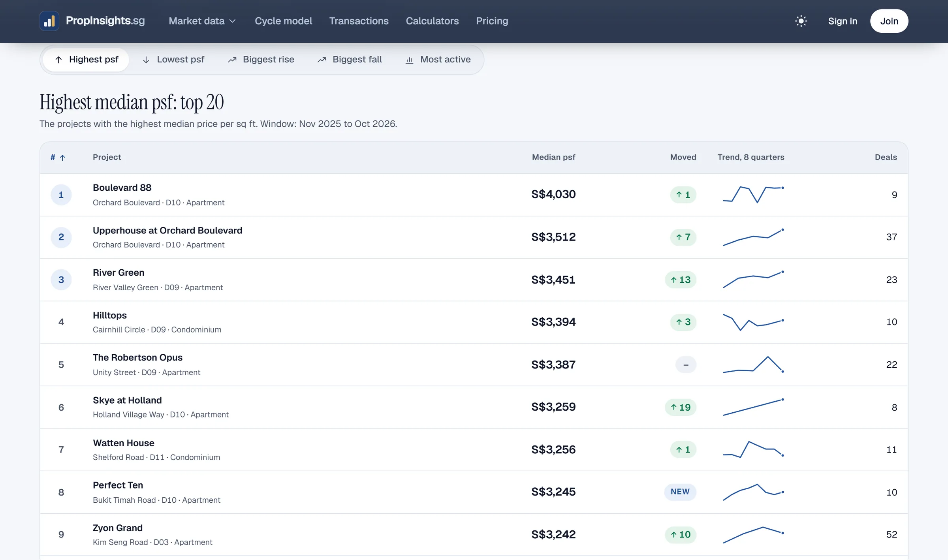Go to Transactions in the navbar
Viewport: 948px width, 560px height.
[359, 21]
